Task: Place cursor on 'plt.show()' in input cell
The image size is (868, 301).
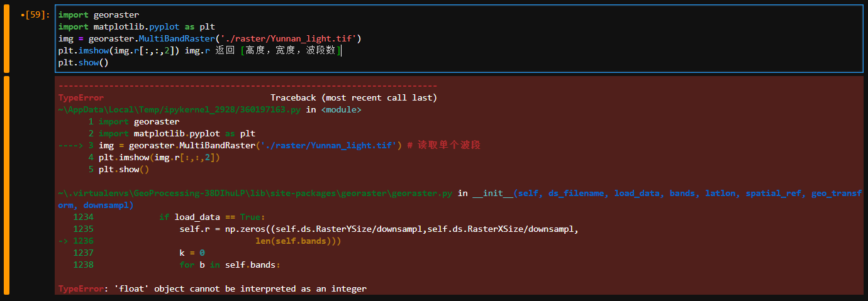Action: click(x=83, y=62)
